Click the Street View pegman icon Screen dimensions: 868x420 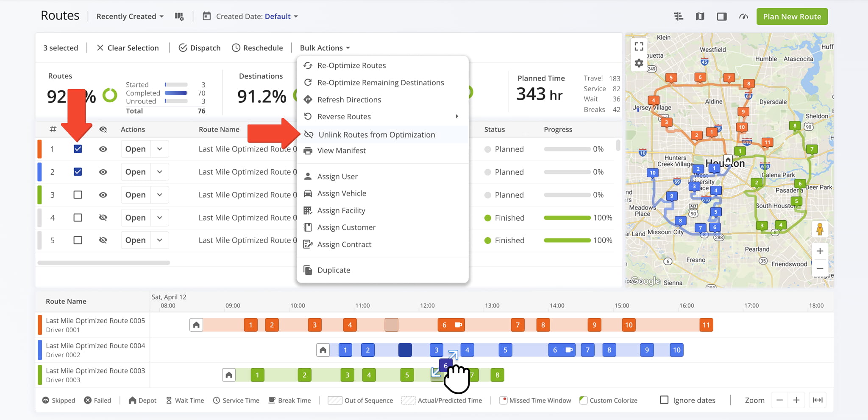(x=820, y=229)
